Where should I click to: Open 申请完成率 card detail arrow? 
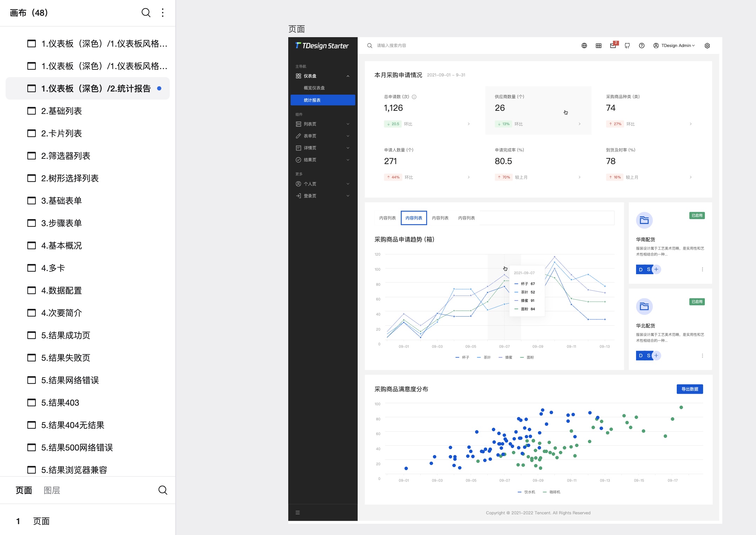tap(579, 177)
